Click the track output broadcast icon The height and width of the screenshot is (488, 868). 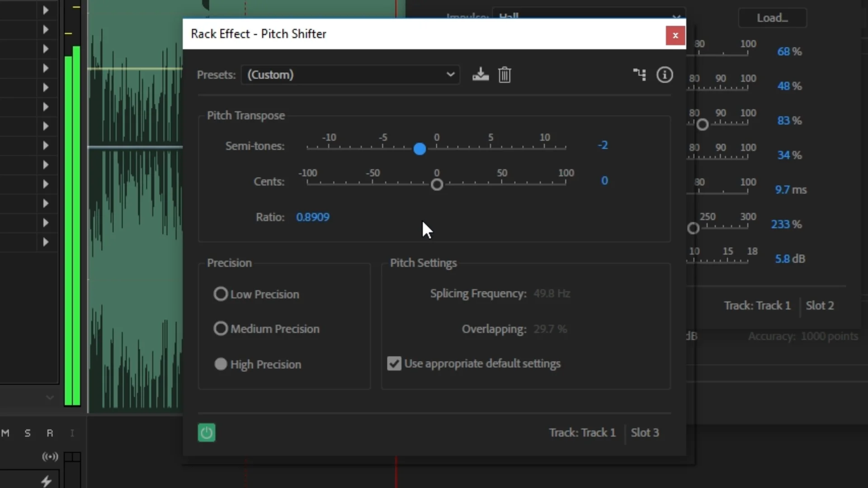click(50, 456)
